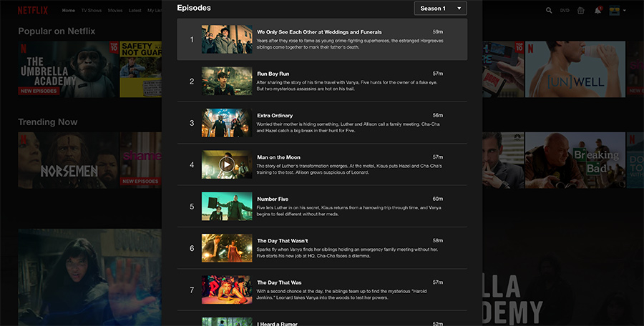Select the Number Five episode thumbnail
644x326 pixels.
(x=227, y=206)
